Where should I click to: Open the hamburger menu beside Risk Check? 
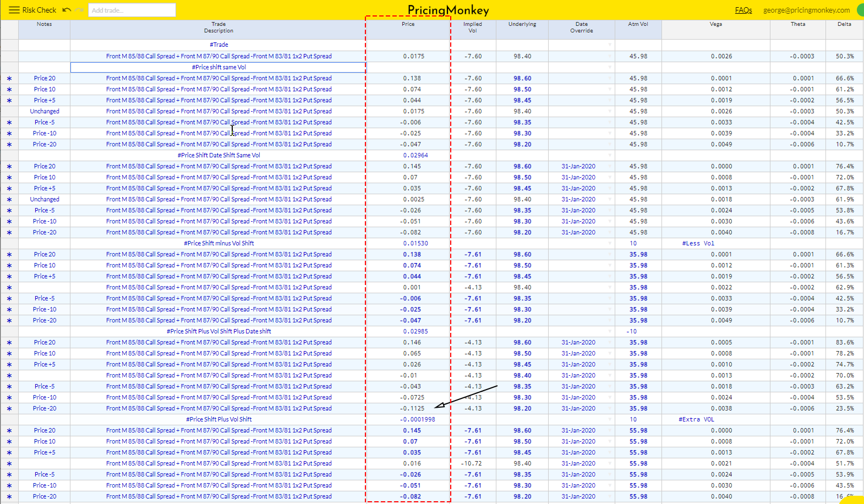pos(14,10)
